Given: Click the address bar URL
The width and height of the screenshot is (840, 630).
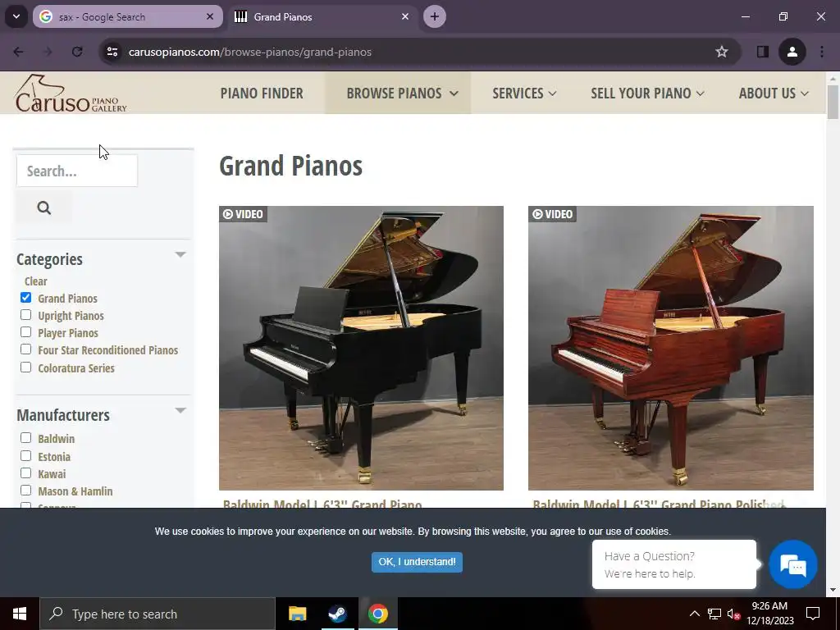Looking at the screenshot, I should (x=250, y=52).
